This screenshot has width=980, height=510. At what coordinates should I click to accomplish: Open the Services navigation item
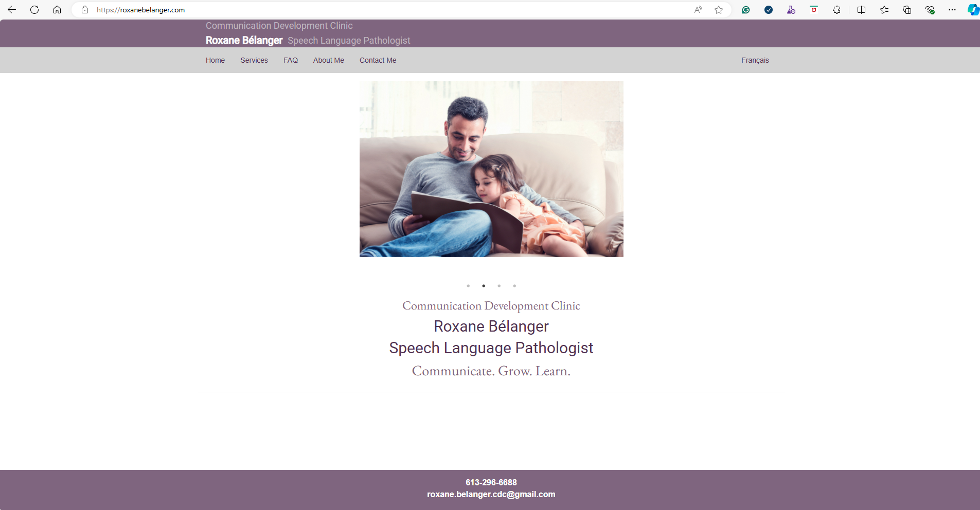click(x=254, y=60)
